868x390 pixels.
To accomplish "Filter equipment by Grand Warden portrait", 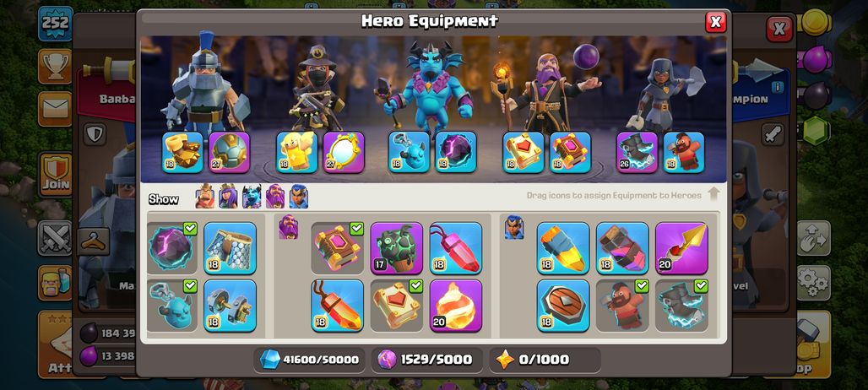I will tap(275, 197).
